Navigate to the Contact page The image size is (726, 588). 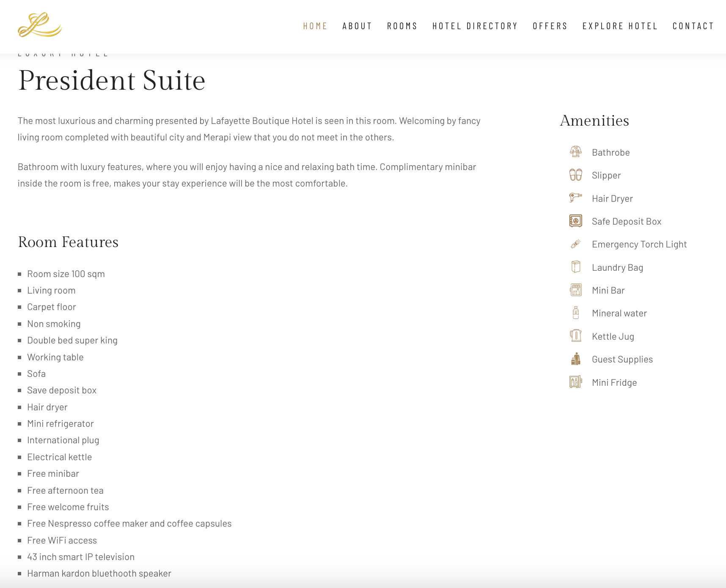click(x=693, y=26)
